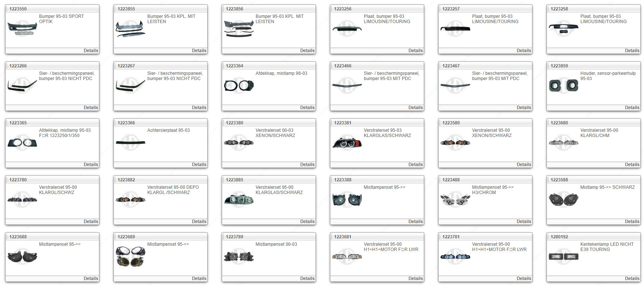The height and width of the screenshot is (286, 644).
Task: Open Details for product 1223366
Action: click(x=199, y=165)
